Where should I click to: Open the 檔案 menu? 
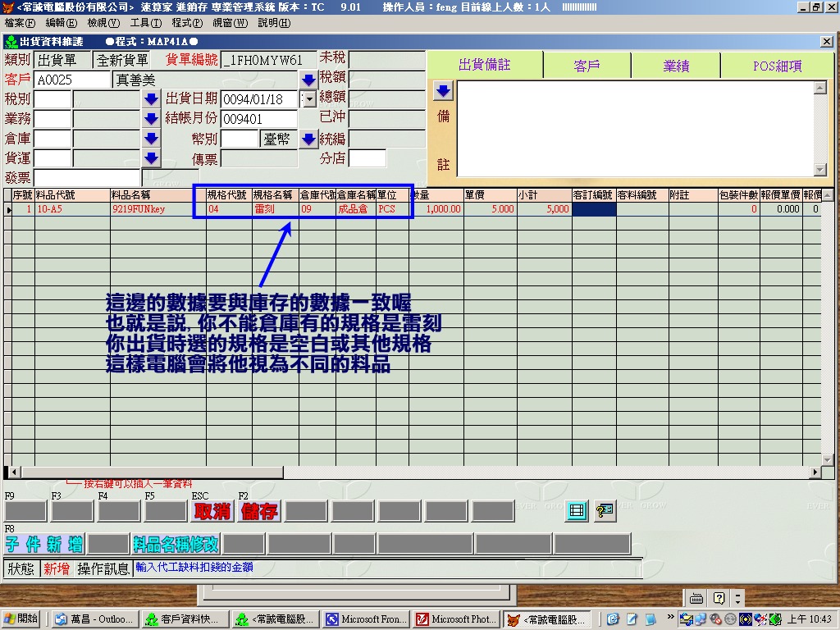[x=20, y=23]
